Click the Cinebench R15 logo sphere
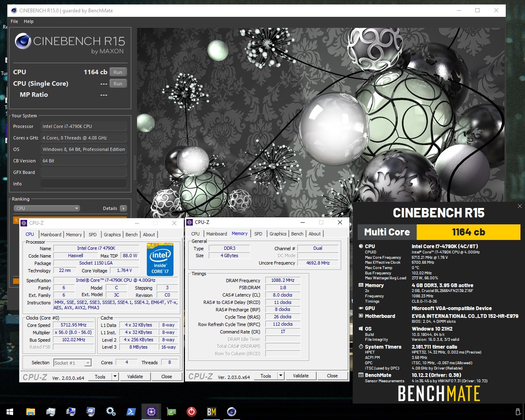Image resolution: width=525 pixels, height=420 pixels. (23, 41)
